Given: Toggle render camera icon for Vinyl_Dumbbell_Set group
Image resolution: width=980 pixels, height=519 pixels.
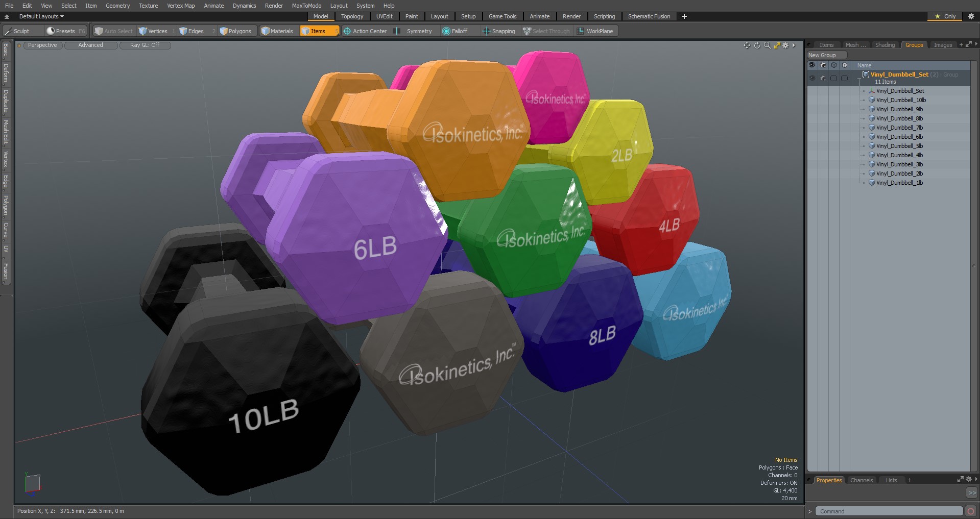Looking at the screenshot, I should coord(823,78).
